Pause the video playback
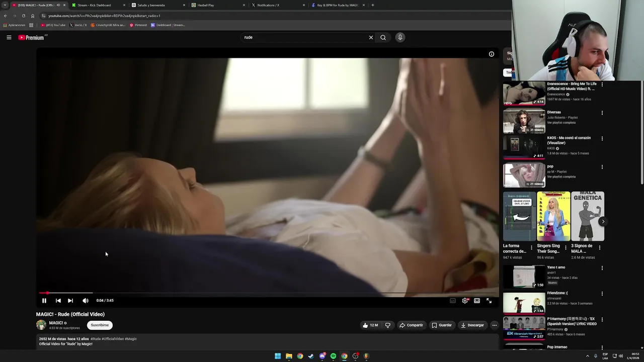The image size is (644, 362). [x=44, y=301]
